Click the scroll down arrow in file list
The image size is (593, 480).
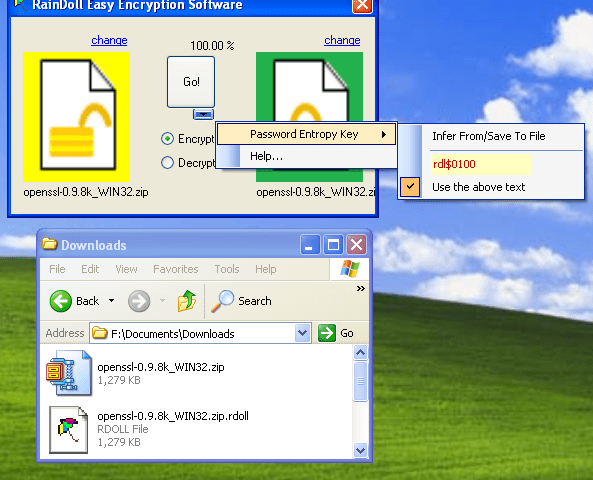(360, 450)
